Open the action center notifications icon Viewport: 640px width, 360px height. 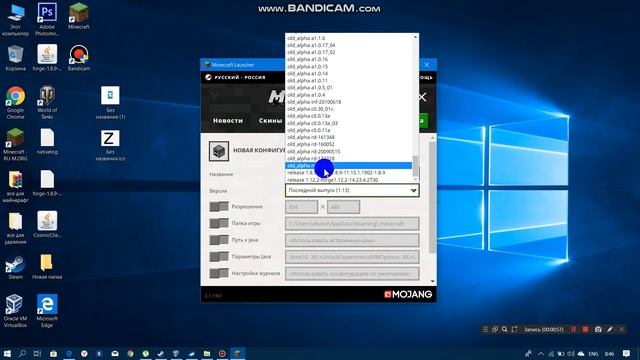tap(627, 353)
